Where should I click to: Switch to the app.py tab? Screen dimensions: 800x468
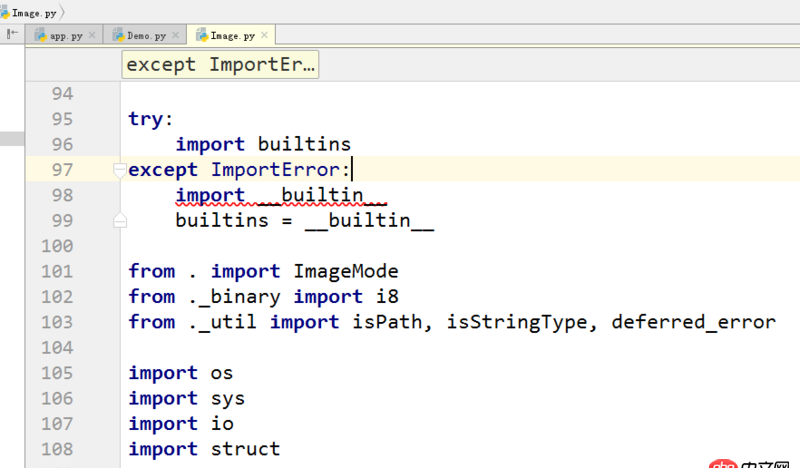(x=65, y=36)
